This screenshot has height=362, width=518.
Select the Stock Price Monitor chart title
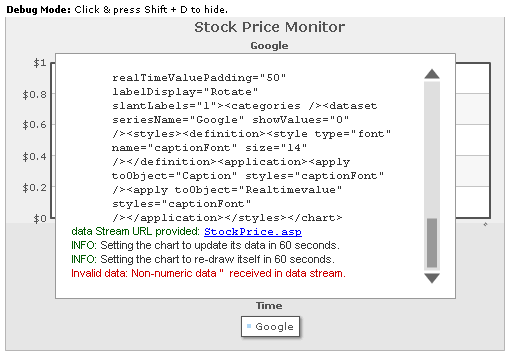tap(269, 27)
